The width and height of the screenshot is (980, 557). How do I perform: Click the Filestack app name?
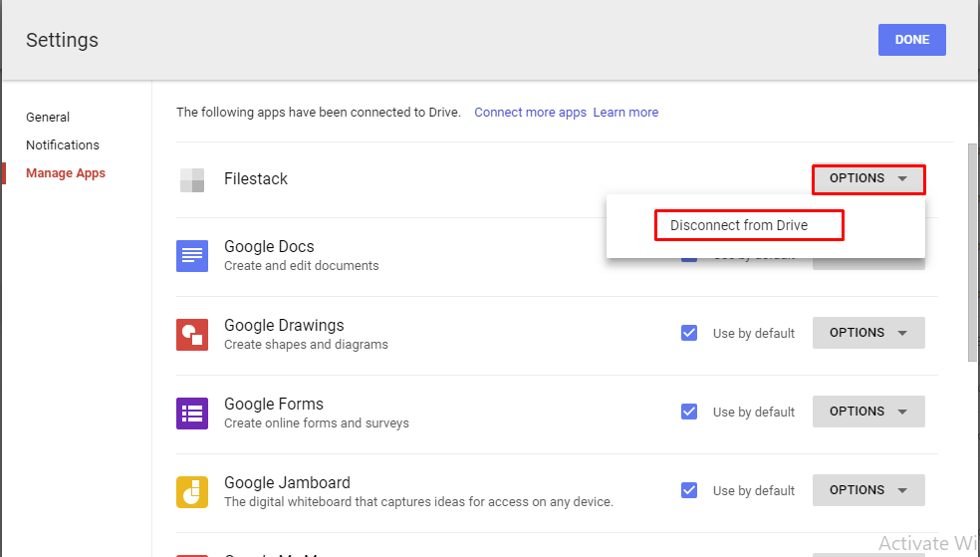click(x=256, y=178)
